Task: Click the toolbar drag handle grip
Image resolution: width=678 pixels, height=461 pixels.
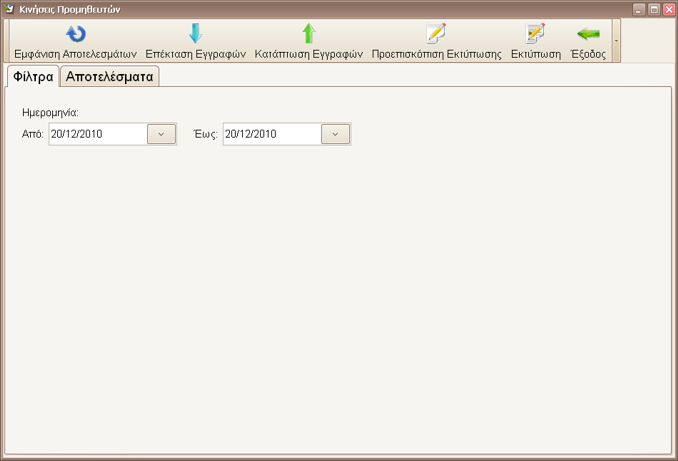Action: point(6,41)
